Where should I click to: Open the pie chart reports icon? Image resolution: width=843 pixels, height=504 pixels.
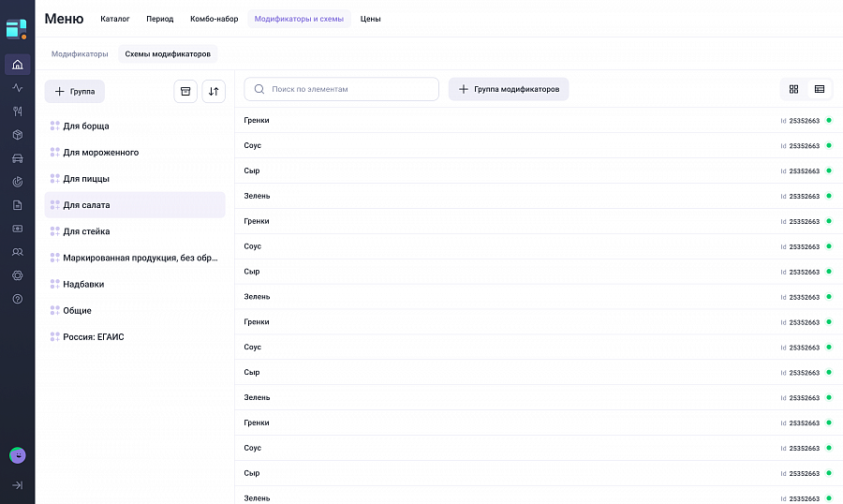(17, 182)
